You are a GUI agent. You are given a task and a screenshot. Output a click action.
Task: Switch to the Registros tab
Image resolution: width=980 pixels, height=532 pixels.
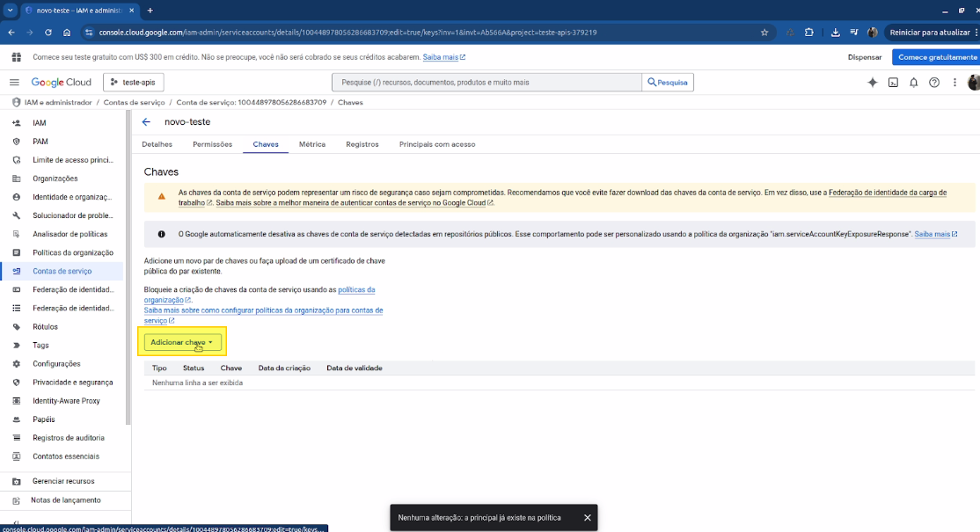click(x=362, y=144)
